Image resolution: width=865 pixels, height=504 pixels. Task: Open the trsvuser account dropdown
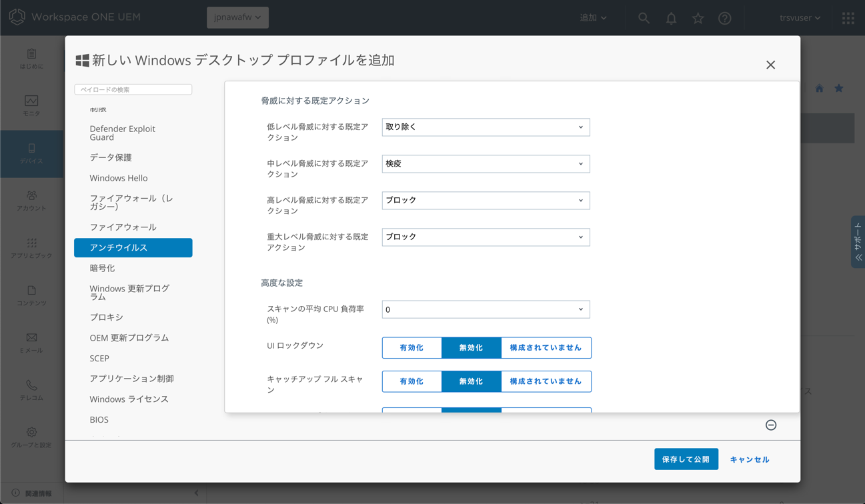pyautogui.click(x=800, y=18)
